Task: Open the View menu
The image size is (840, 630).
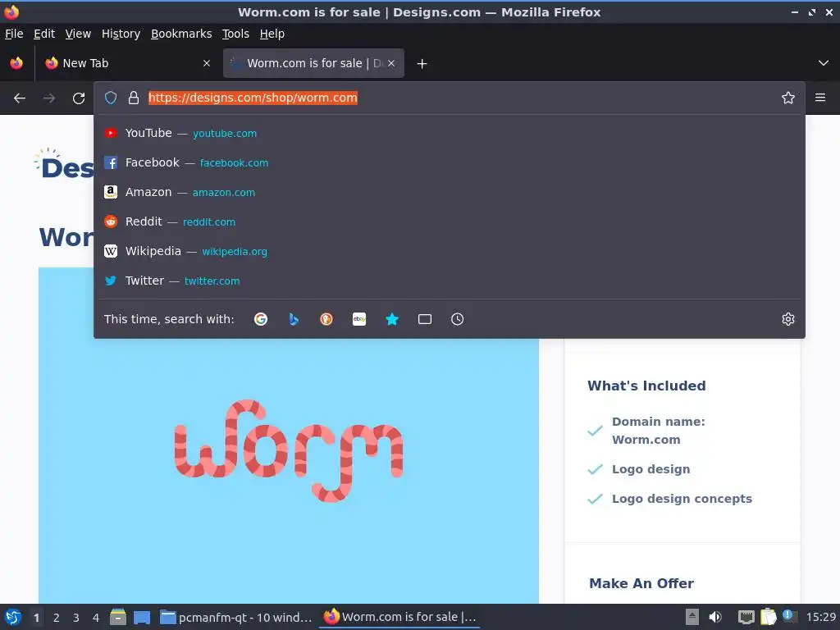Action: tap(78, 34)
